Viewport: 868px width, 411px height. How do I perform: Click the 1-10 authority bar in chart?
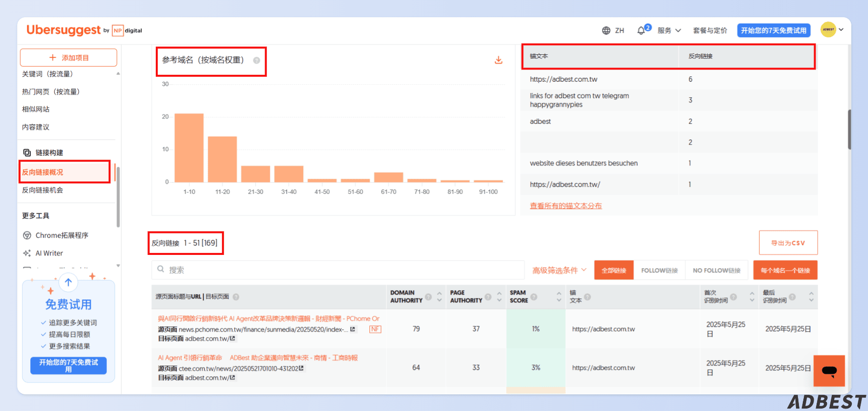click(189, 147)
